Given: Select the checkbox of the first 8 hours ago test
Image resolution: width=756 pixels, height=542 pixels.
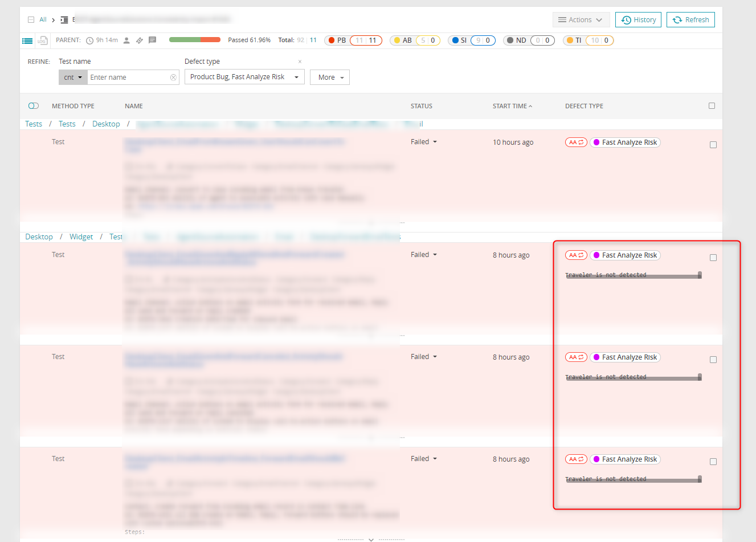Looking at the screenshot, I should coord(713,258).
